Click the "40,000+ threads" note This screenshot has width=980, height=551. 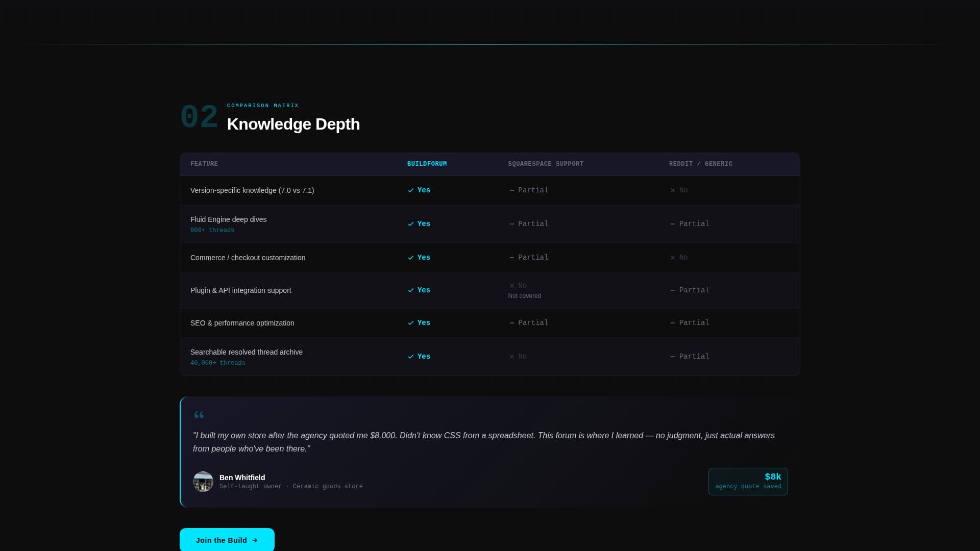pyautogui.click(x=218, y=363)
